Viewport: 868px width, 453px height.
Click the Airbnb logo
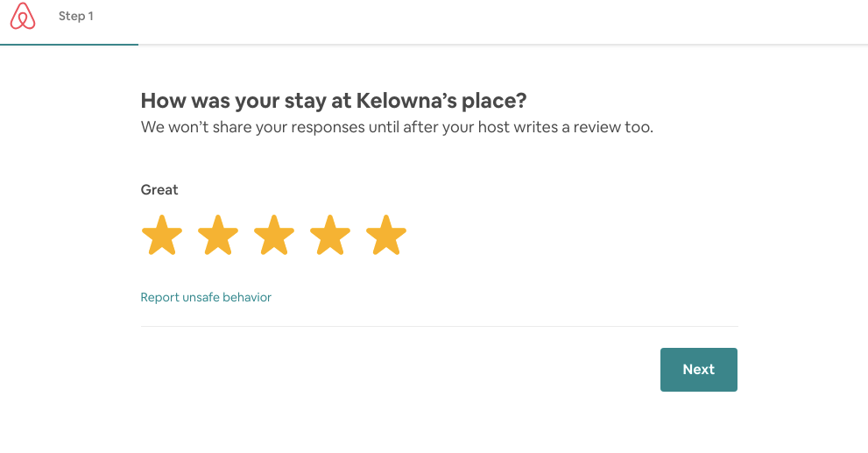pos(24,17)
